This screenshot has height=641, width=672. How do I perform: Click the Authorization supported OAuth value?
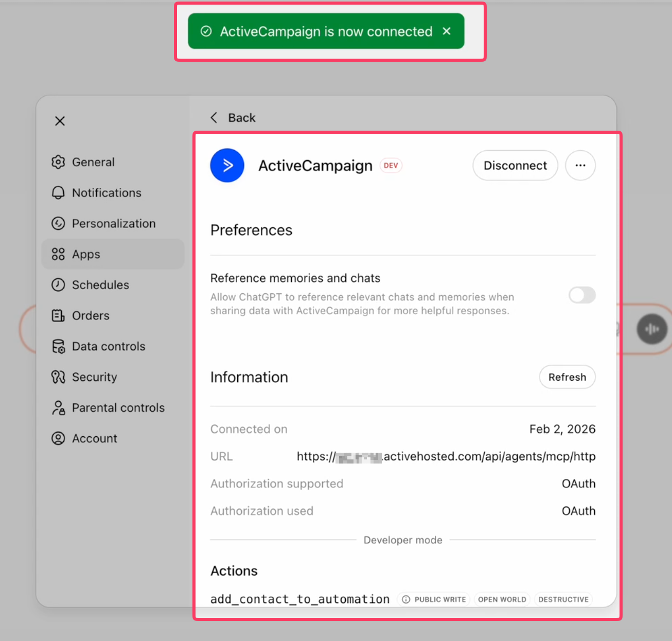[x=578, y=484]
